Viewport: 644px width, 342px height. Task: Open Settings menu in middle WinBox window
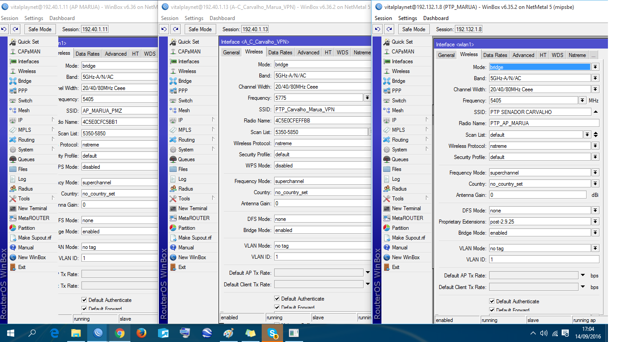click(x=194, y=18)
